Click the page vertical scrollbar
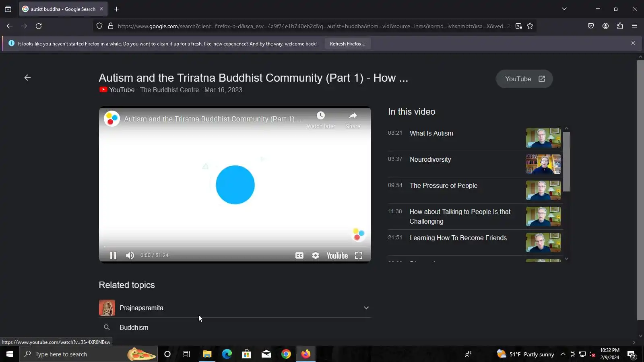 (640, 190)
